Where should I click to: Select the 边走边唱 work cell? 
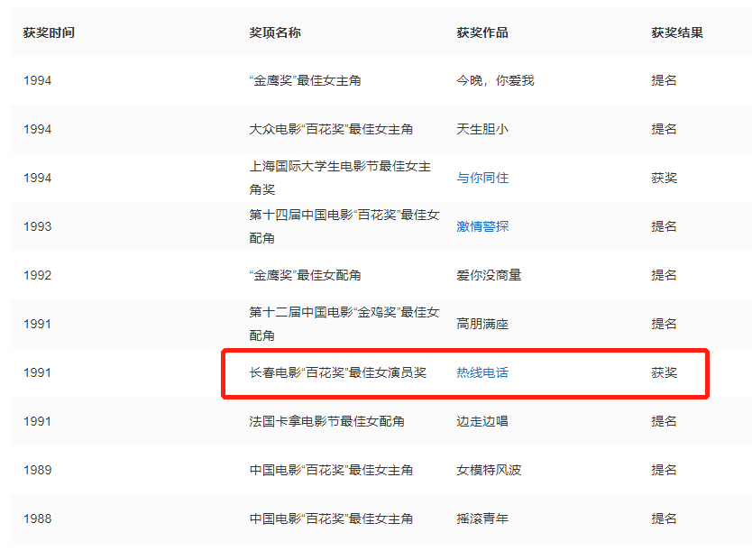[x=482, y=421]
